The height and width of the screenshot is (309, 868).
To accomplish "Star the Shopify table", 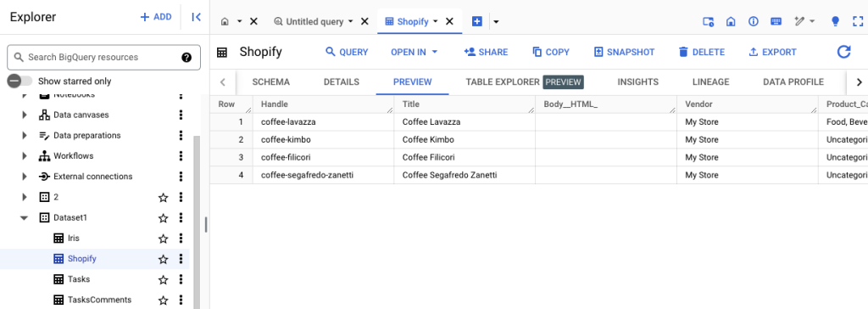I will coord(163,259).
